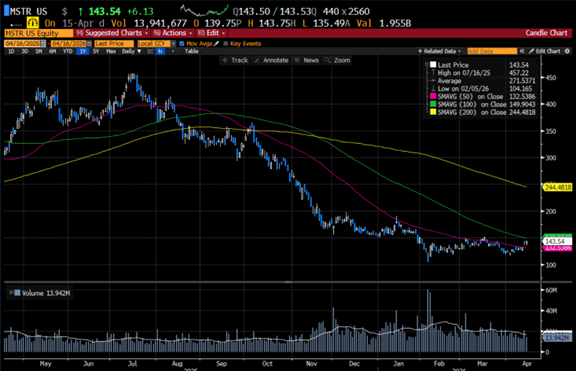576x371 pixels.
Task: Click the MSTR US Equity security field
Action: click(39, 33)
